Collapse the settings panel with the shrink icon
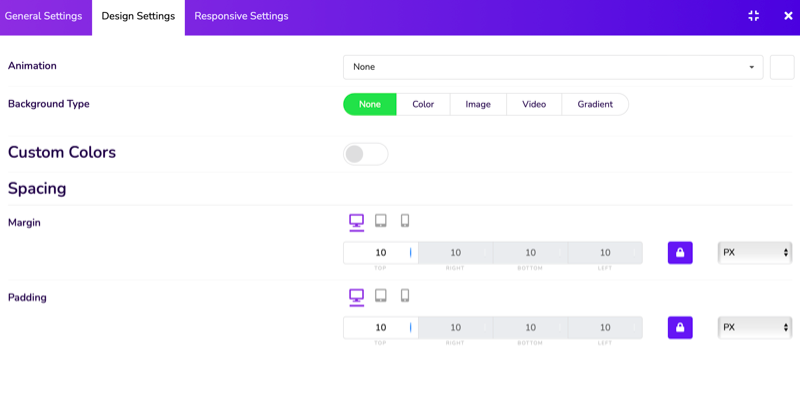The image size is (800, 398). [x=754, y=16]
